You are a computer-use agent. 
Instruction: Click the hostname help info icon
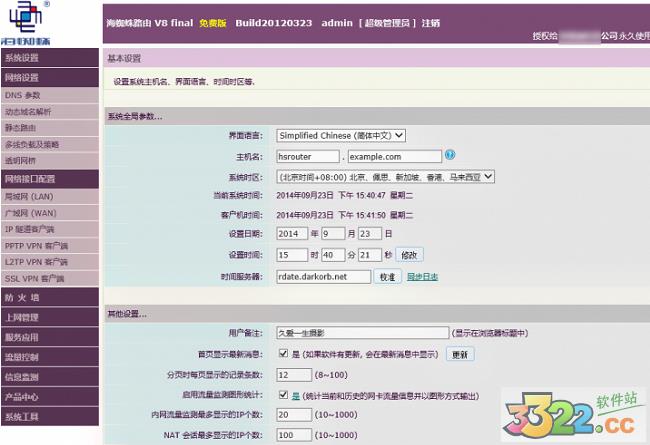pyautogui.click(x=450, y=155)
